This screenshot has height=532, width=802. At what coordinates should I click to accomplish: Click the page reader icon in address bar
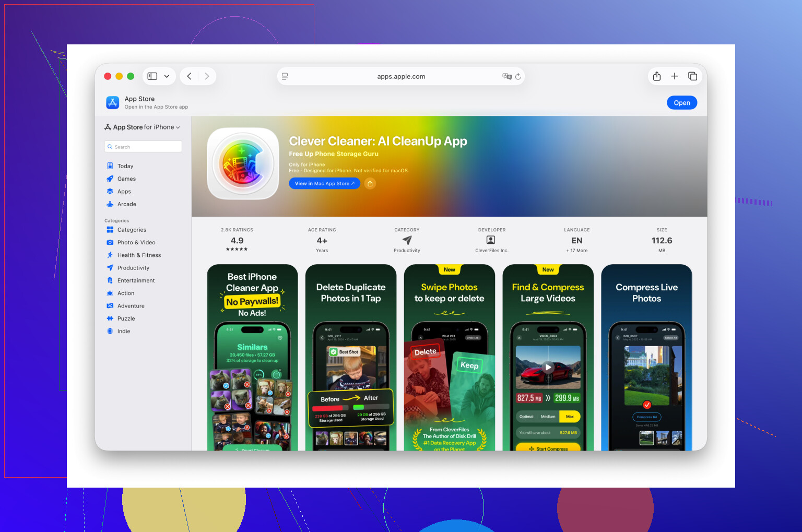pyautogui.click(x=285, y=76)
